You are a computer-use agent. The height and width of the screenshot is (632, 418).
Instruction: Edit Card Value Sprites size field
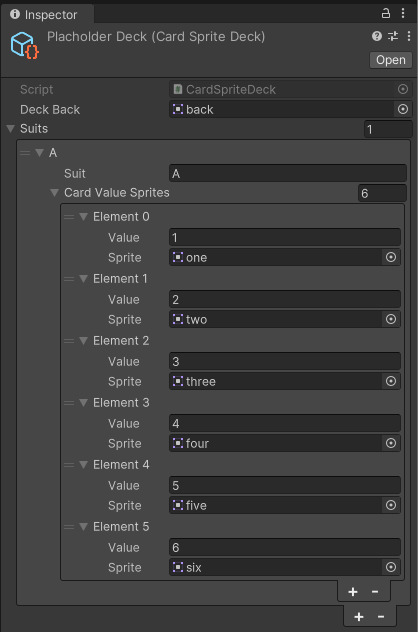pyautogui.click(x=382, y=193)
